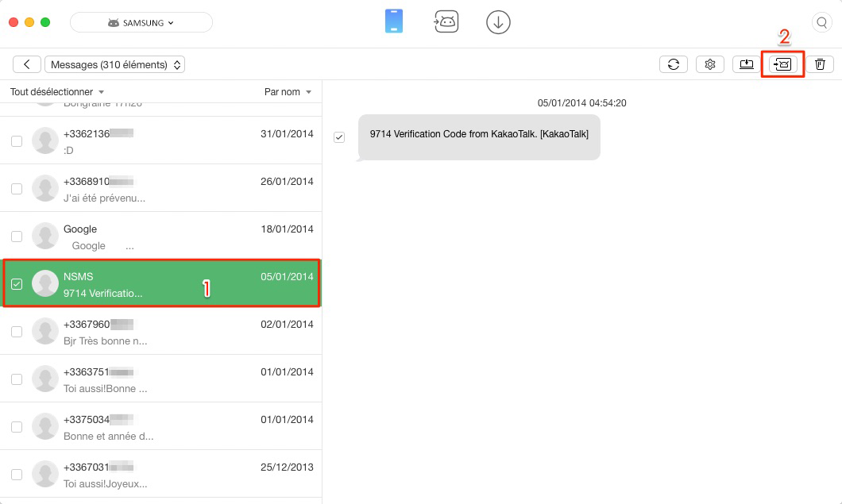Click the phone device manager icon
Viewport: 842px width, 504px height.
[x=394, y=22]
